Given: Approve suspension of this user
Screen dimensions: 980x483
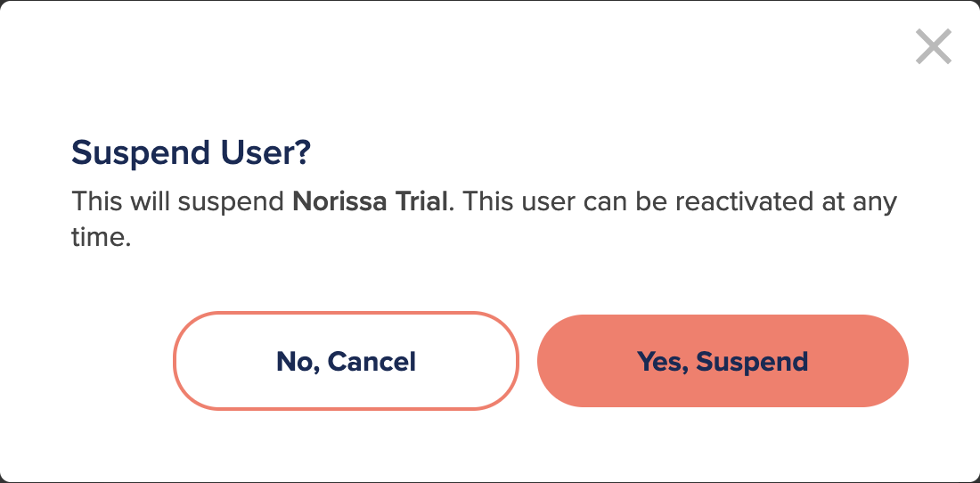Looking at the screenshot, I should pyautogui.click(x=723, y=361).
